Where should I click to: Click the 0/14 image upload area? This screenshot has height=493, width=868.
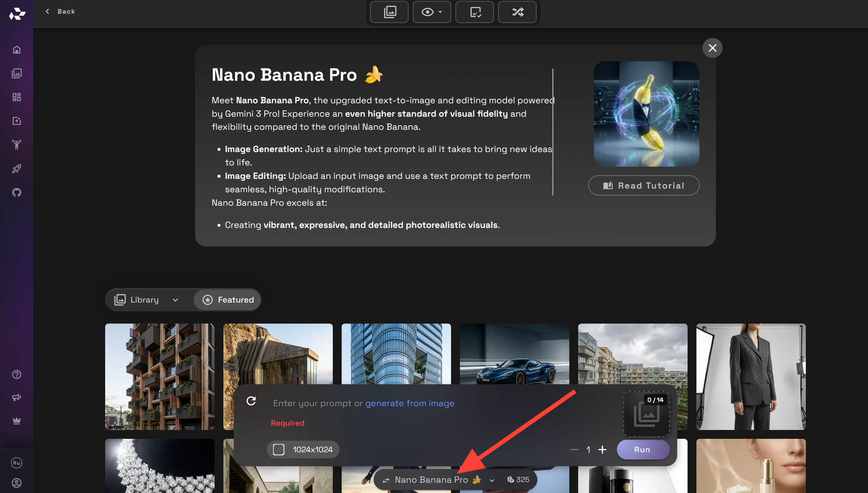[646, 413]
